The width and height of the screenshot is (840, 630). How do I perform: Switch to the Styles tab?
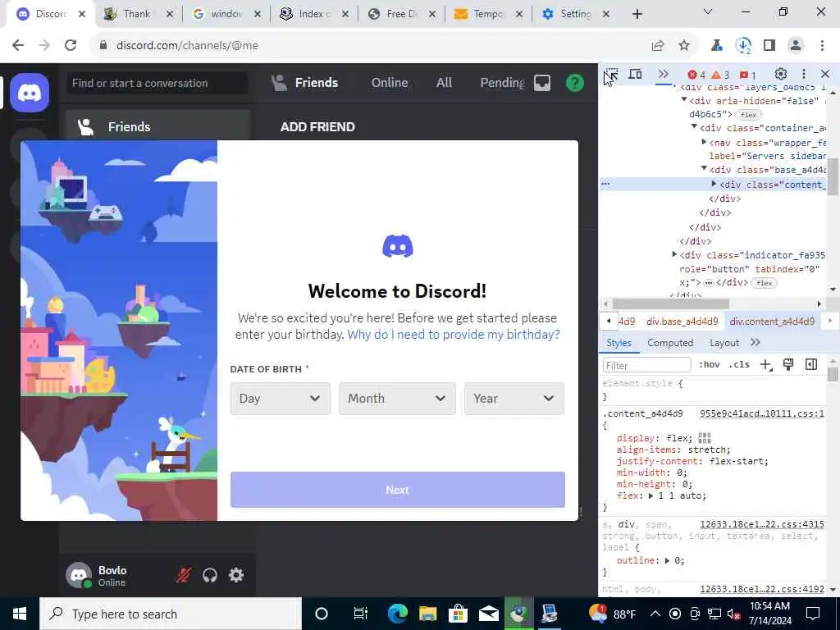(x=619, y=343)
